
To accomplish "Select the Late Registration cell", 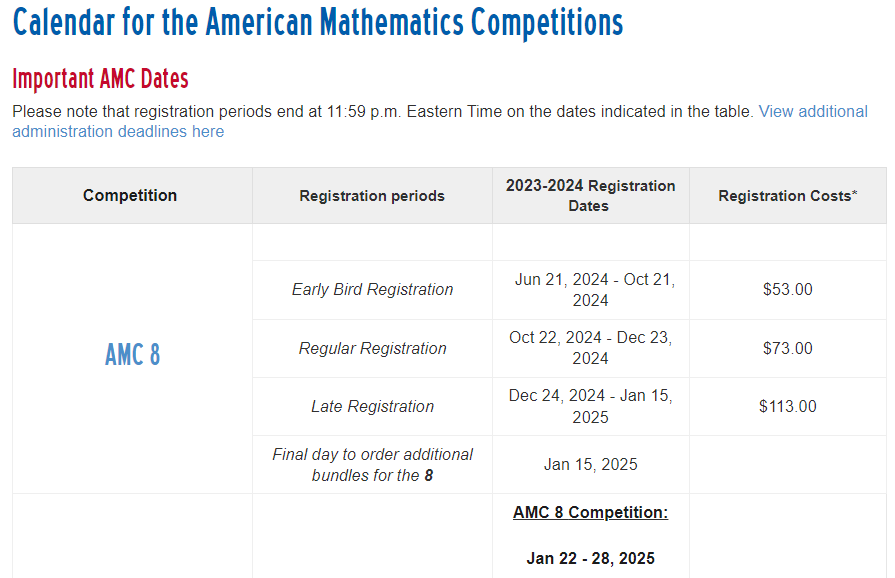I will pyautogui.click(x=372, y=406).
